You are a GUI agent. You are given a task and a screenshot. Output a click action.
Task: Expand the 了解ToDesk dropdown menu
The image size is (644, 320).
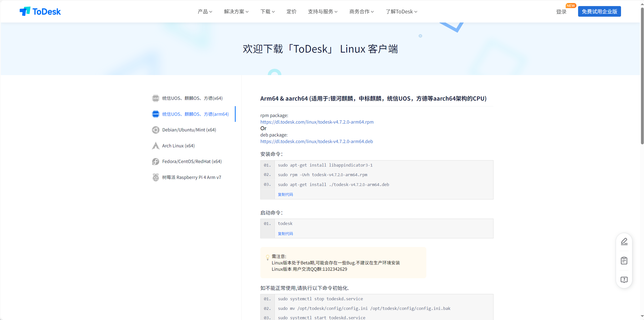pos(401,12)
